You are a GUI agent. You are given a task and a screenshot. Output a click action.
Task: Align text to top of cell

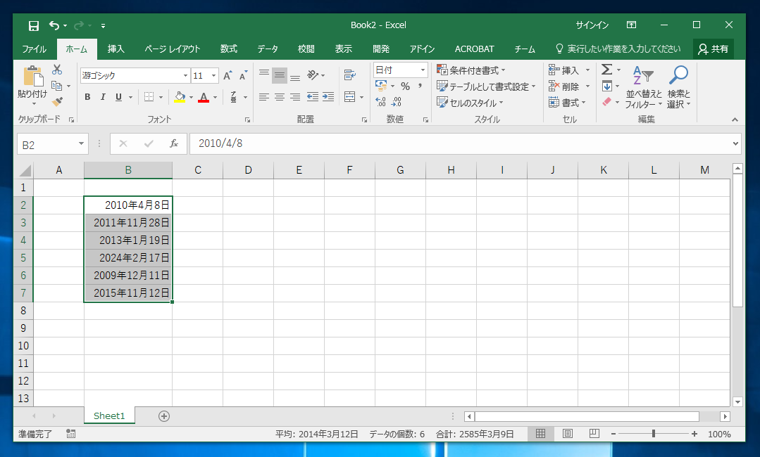click(264, 74)
